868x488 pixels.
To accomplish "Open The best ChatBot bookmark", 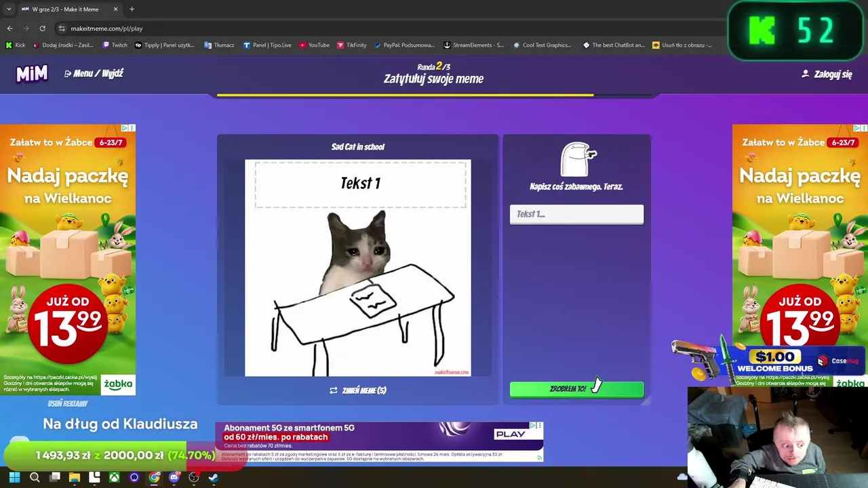I will pyautogui.click(x=613, y=45).
